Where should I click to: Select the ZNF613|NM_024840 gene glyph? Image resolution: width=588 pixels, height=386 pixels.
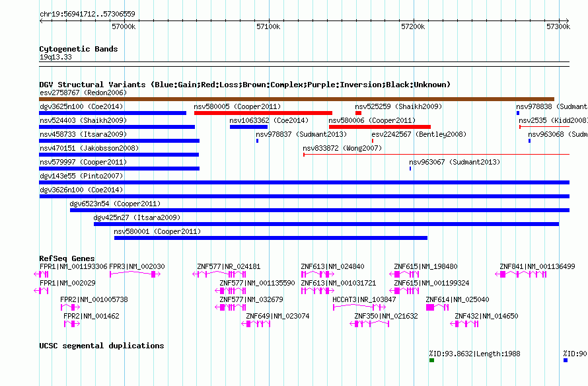[x=318, y=274]
